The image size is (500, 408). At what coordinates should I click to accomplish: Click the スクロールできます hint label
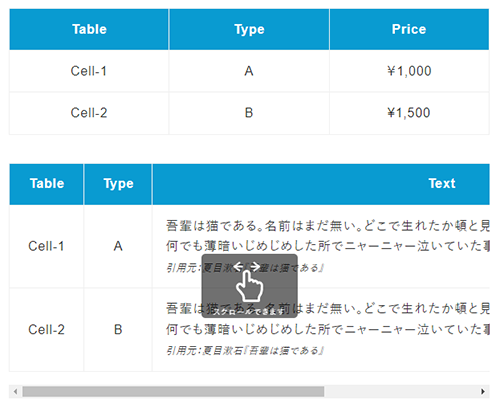tap(249, 312)
